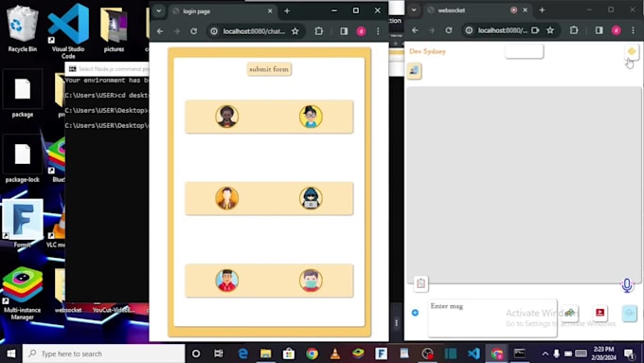Reload the login page window

pos(193,31)
